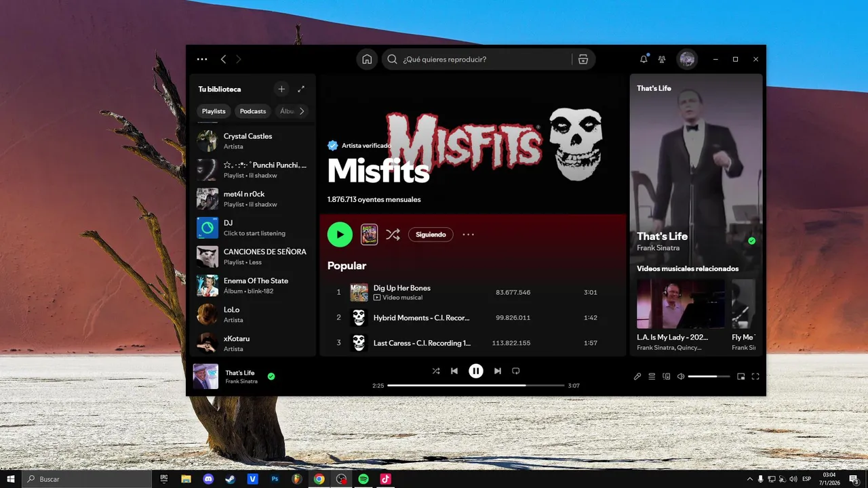
Task: Click the search field ¿Qué quieres reproducir?
Action: tap(478, 59)
